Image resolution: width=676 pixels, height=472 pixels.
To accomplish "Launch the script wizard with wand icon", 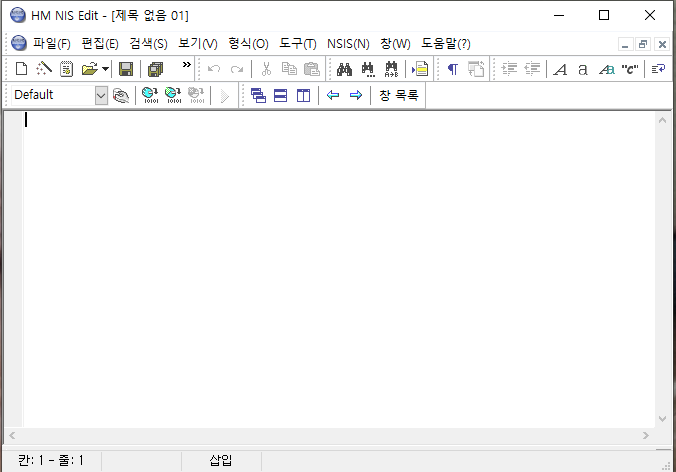I will point(44,69).
